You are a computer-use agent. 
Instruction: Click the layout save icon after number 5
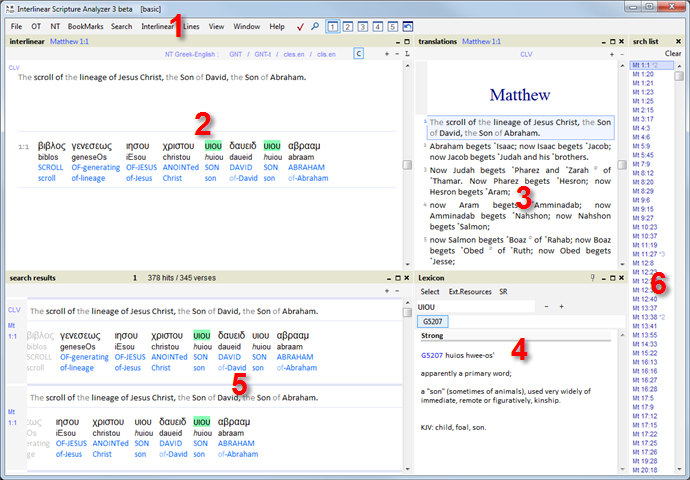(x=408, y=25)
